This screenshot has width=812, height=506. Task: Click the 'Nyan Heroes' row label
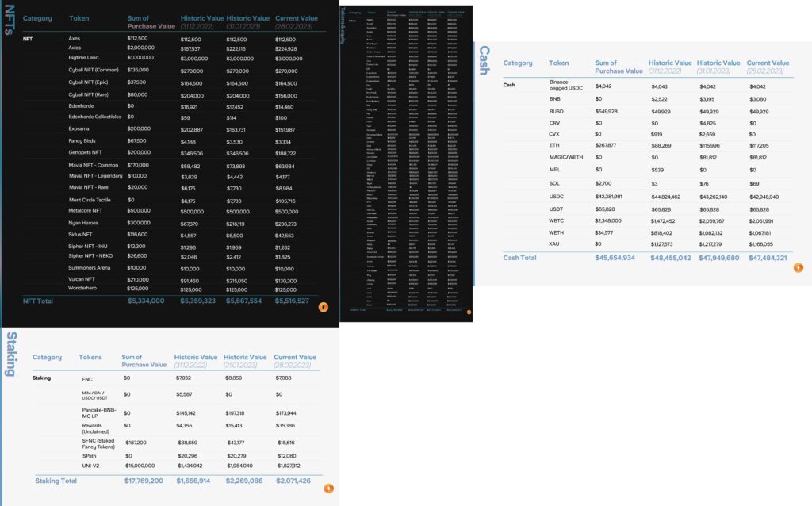(x=83, y=223)
